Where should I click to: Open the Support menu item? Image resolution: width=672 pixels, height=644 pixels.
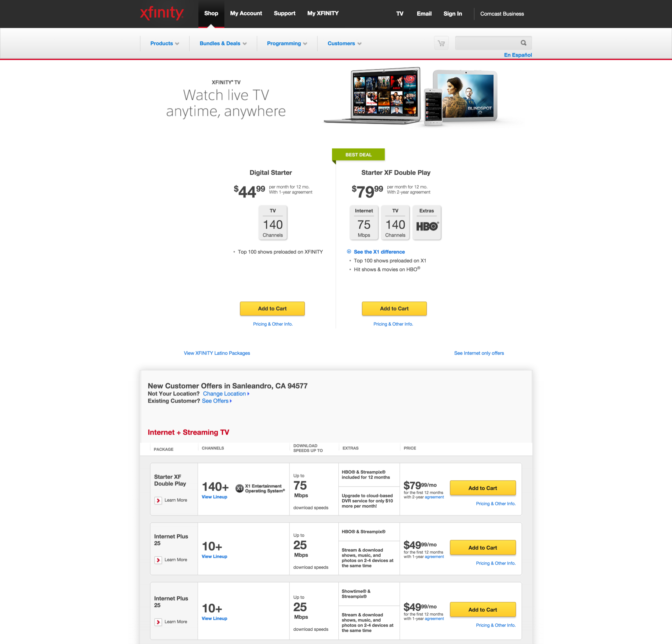click(285, 13)
